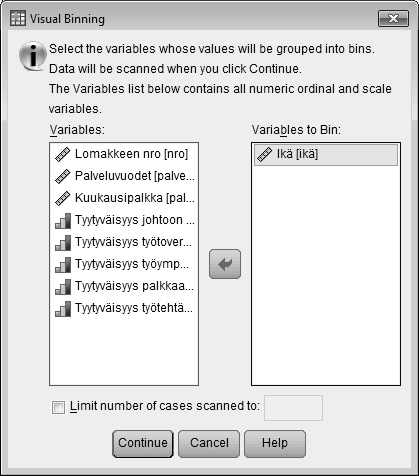This screenshot has width=419, height=476.
Task: Click ordinal bar icon beside Tyytyväisyys työymp
Action: pos(63,265)
